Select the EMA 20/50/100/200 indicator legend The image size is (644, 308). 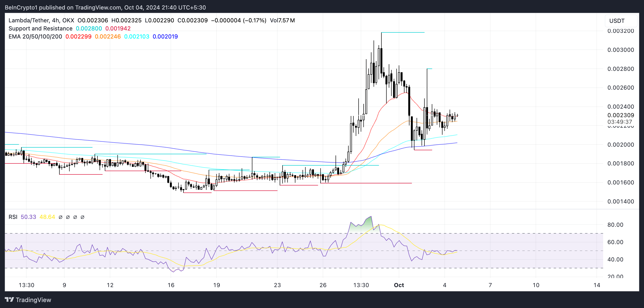35,37
